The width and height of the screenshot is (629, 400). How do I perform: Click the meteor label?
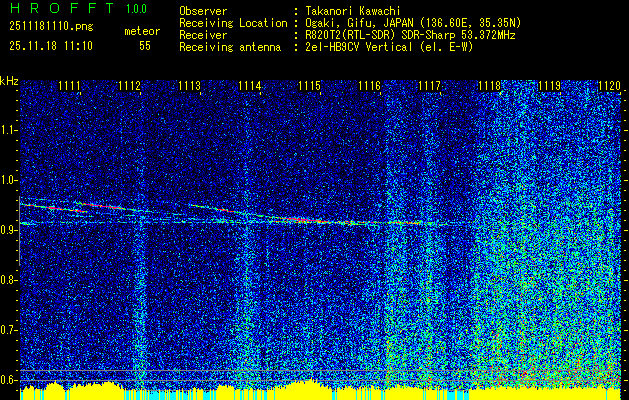(x=142, y=31)
